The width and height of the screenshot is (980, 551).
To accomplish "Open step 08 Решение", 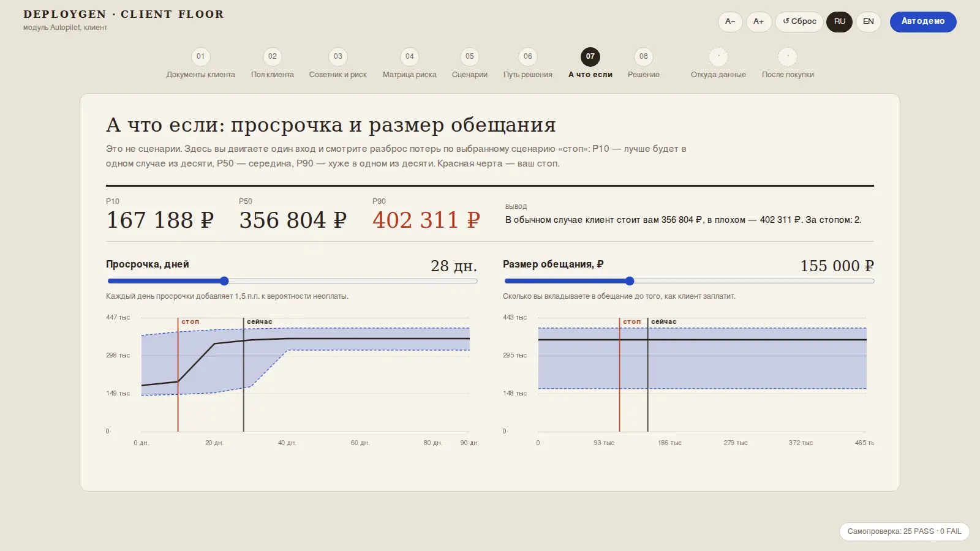I will 643,64.
